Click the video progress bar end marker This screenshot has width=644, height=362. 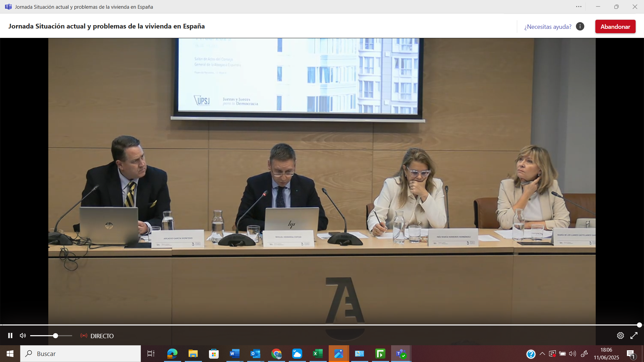[x=639, y=325]
